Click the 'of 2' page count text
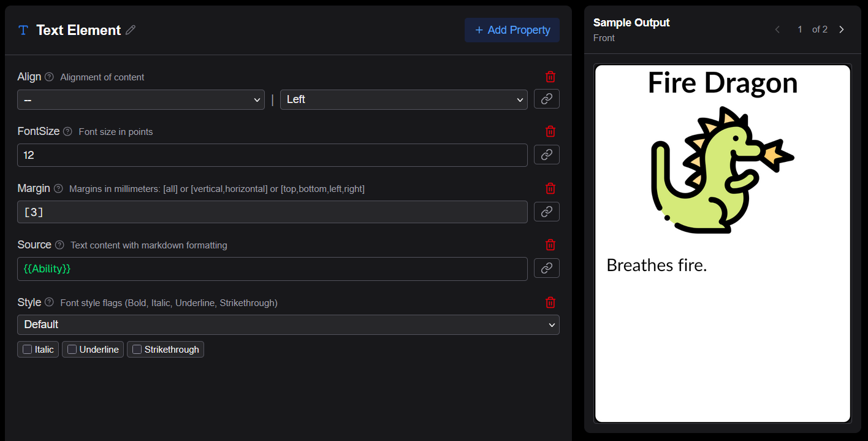Screen dimensions: 868x441 click(820, 29)
